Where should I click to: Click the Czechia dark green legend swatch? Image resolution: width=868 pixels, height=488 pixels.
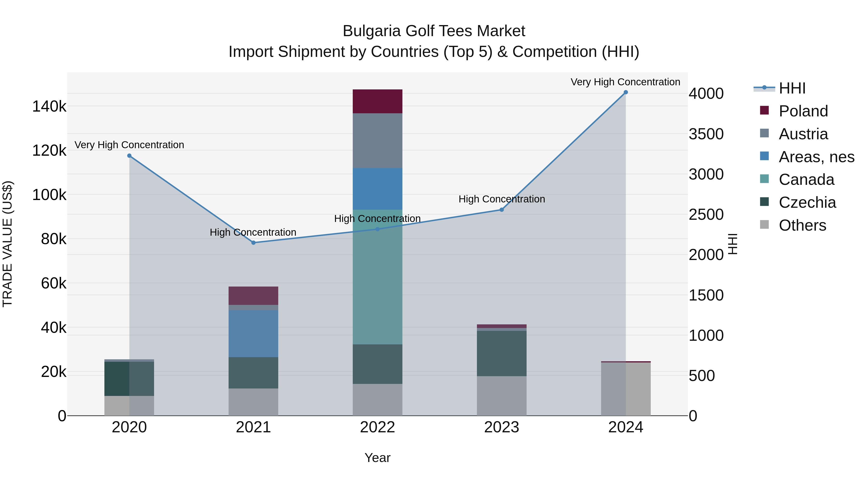click(x=765, y=201)
